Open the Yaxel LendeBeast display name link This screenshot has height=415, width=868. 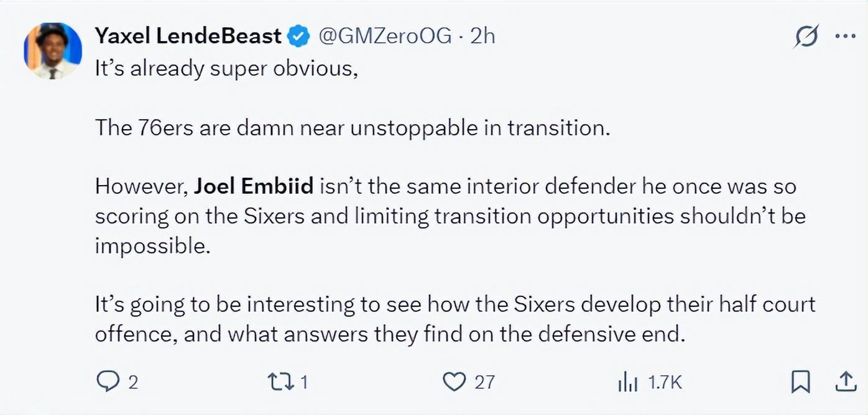point(188,36)
